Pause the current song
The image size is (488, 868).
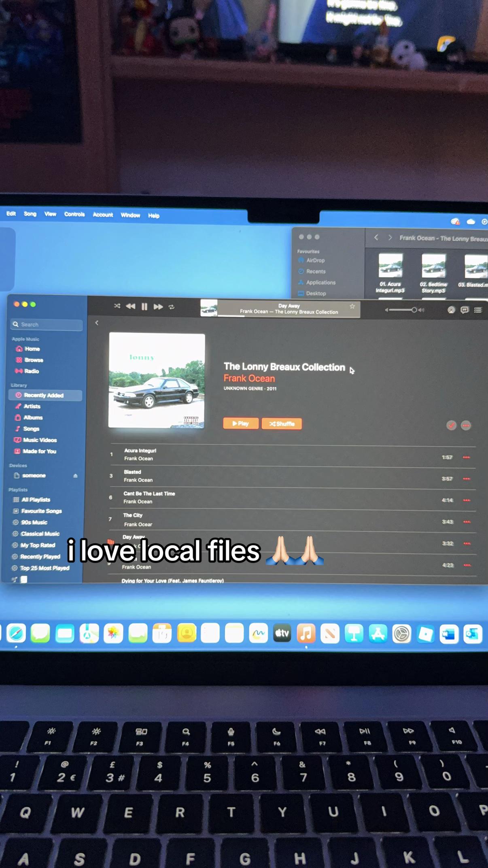coord(144,306)
